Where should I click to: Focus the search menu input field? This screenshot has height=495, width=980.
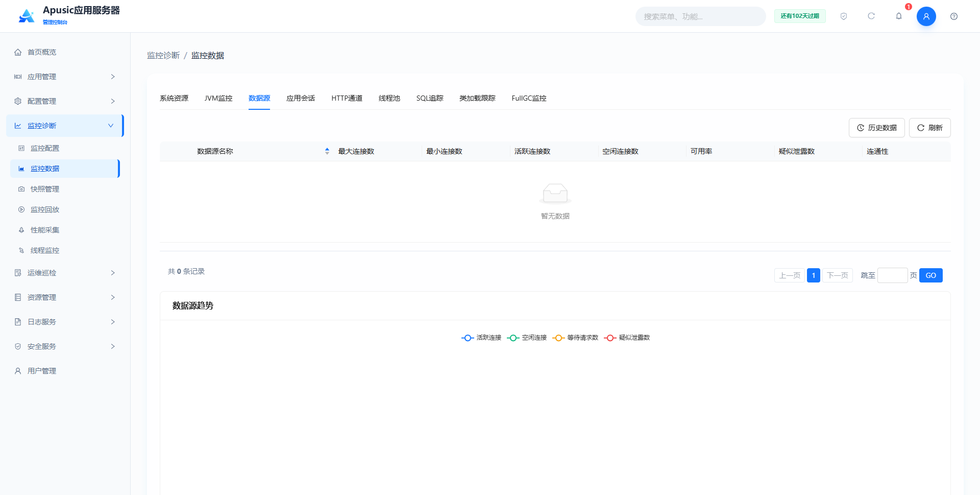pos(700,16)
